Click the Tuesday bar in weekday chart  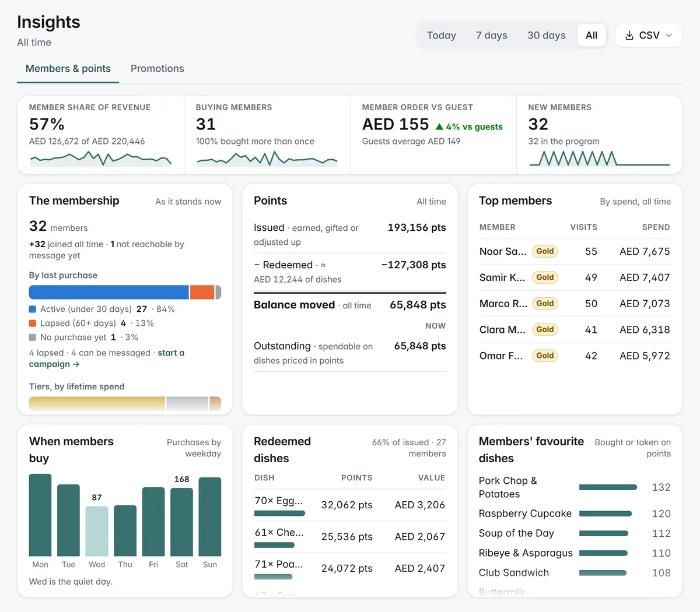pyautogui.click(x=68, y=520)
